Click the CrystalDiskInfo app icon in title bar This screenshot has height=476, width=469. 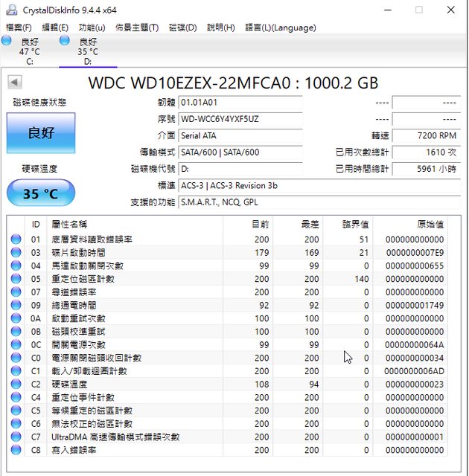click(12, 10)
